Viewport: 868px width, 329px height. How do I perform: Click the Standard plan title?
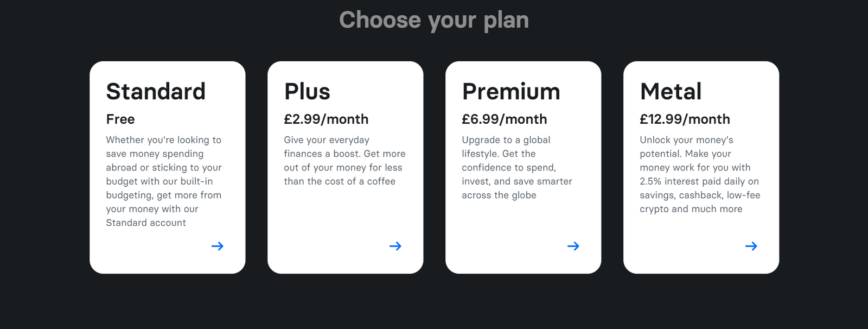[156, 91]
